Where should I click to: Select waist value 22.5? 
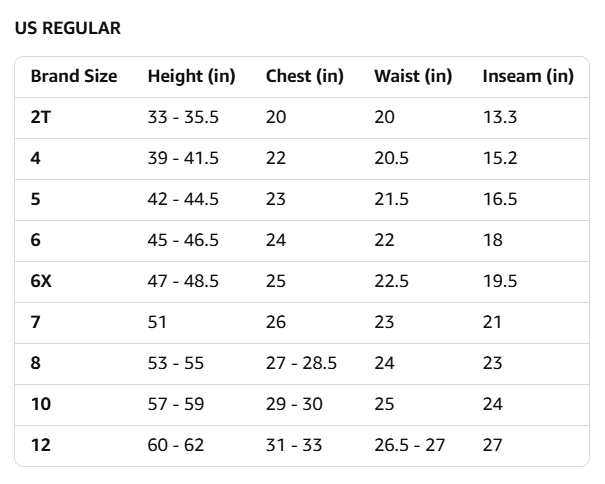[x=391, y=281]
